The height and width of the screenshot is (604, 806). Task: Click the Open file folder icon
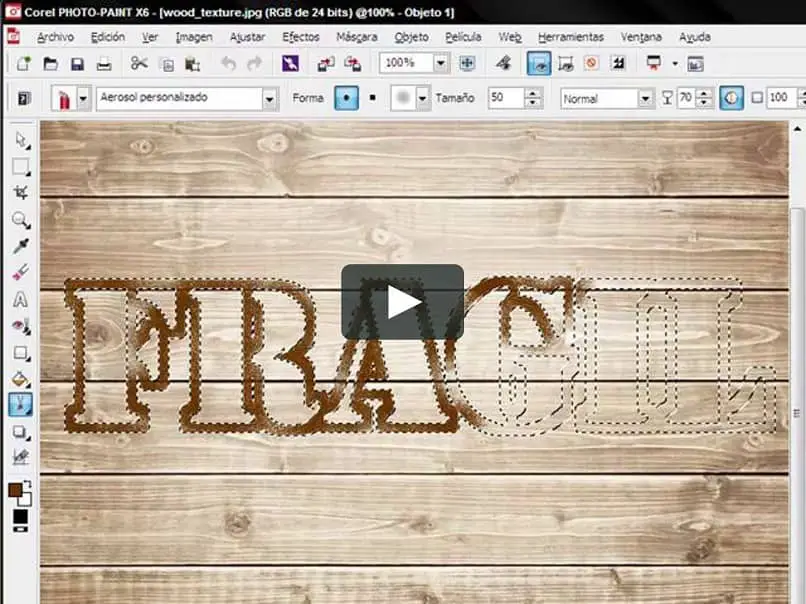50,64
